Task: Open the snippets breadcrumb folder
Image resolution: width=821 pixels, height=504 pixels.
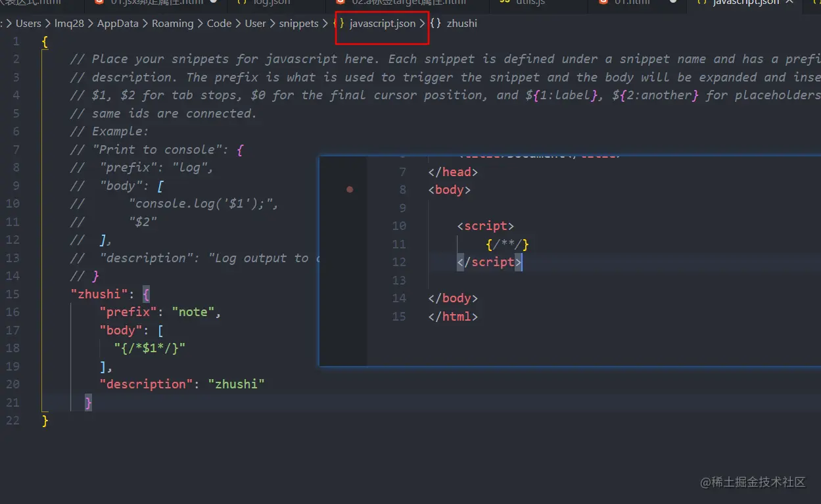Action: coord(298,23)
